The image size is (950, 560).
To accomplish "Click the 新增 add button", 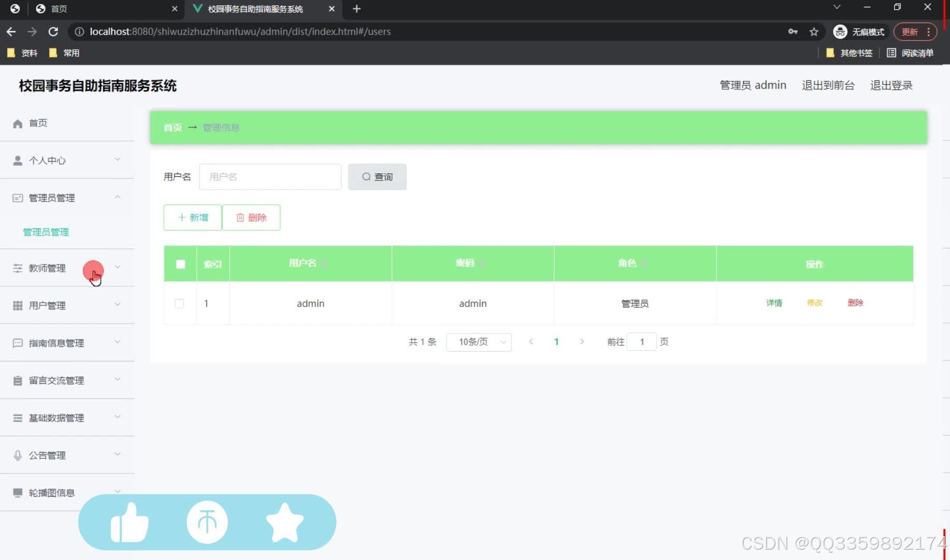I will [x=192, y=217].
